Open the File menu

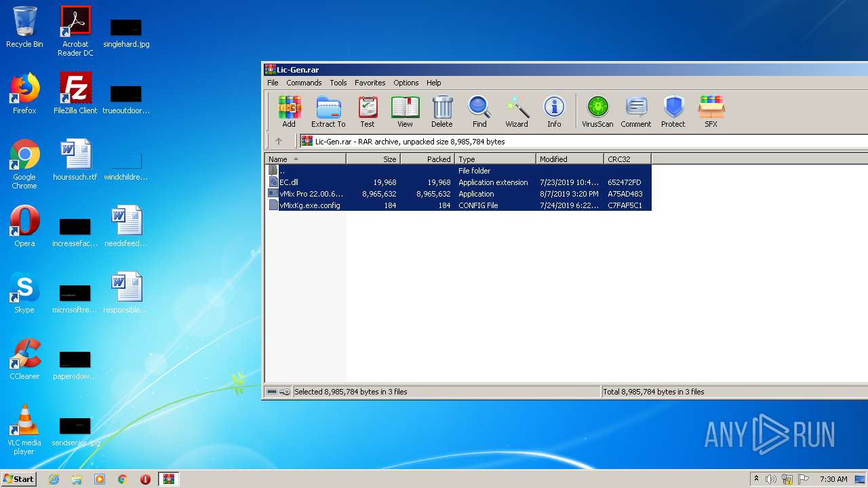[x=273, y=83]
